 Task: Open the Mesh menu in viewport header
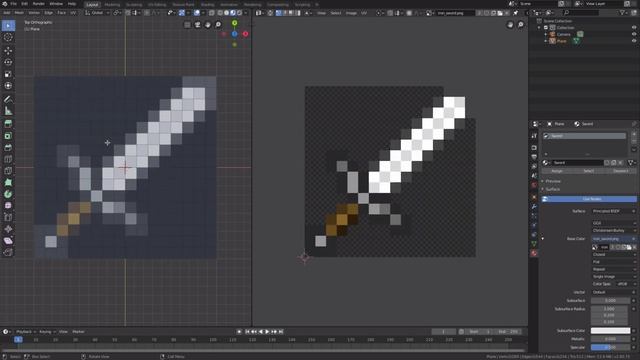coord(19,13)
